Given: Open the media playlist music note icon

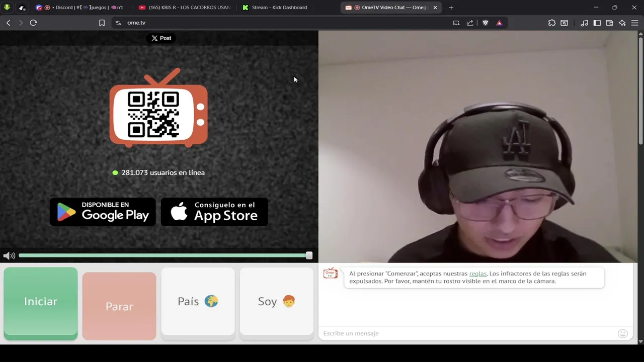Looking at the screenshot, I should 584,23.
